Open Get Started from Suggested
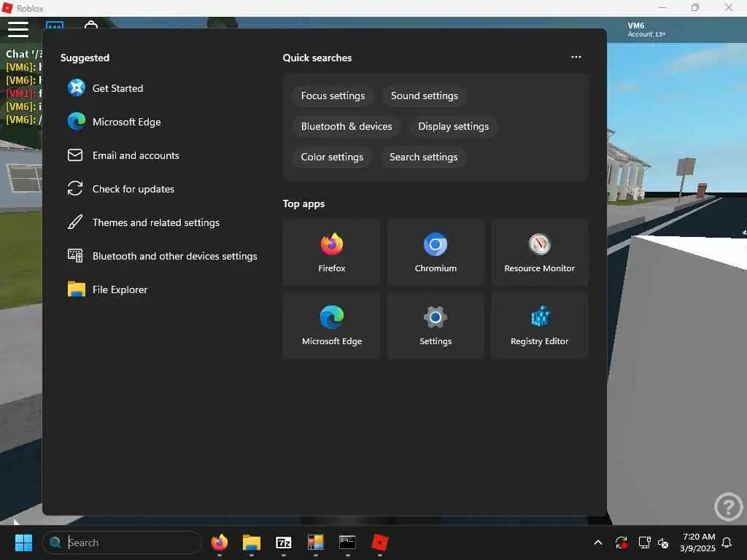 (x=105, y=88)
